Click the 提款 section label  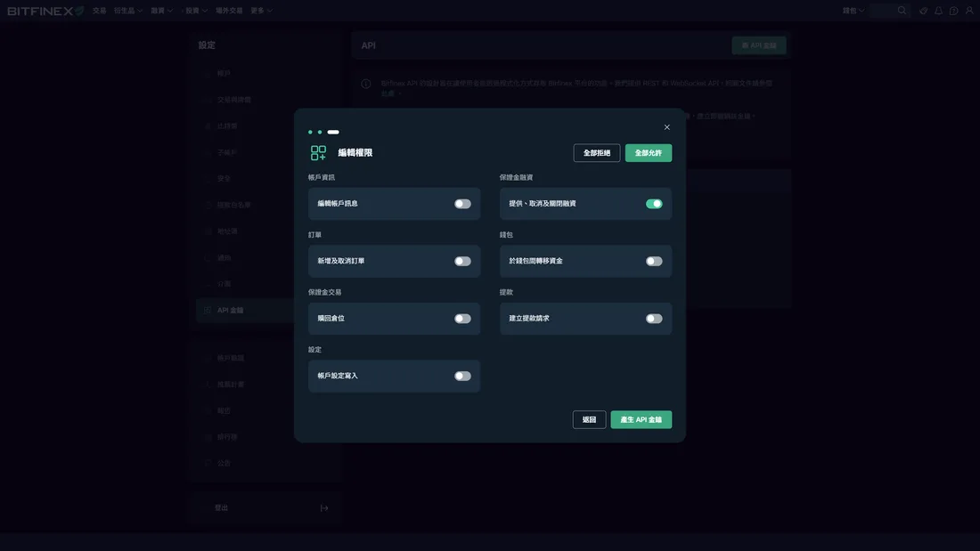tap(506, 292)
